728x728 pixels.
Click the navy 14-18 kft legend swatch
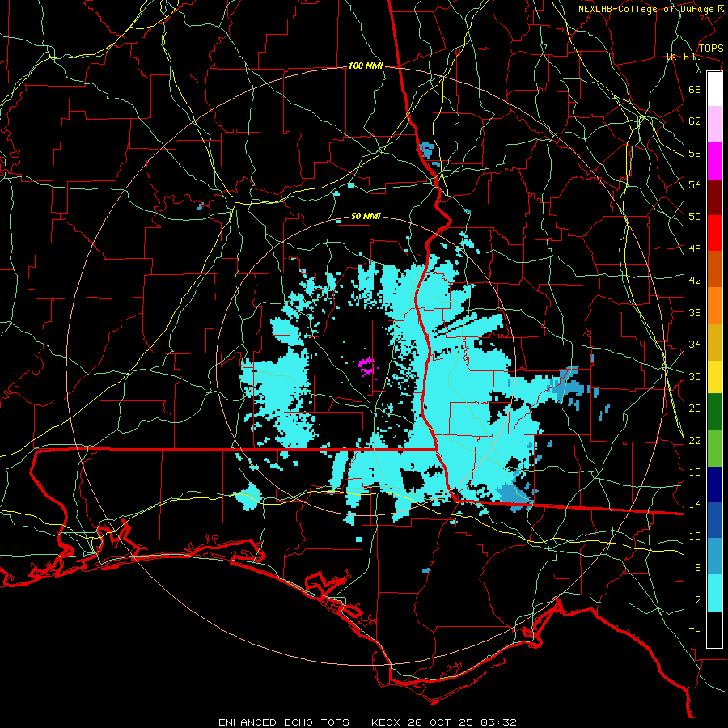714,485
